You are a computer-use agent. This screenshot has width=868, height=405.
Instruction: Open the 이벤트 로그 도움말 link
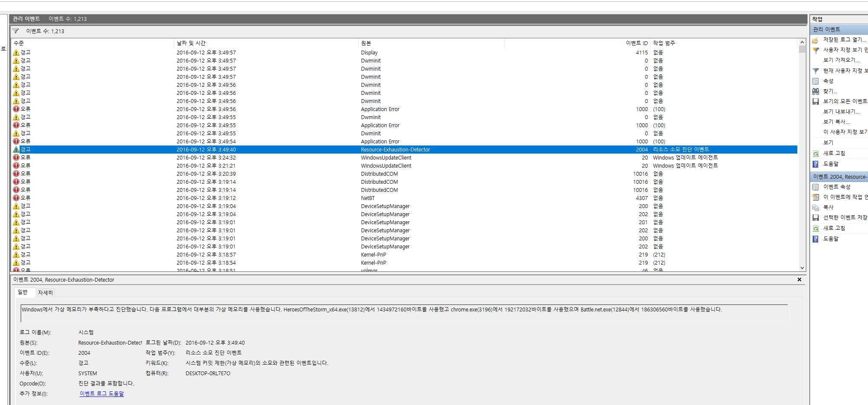102,394
